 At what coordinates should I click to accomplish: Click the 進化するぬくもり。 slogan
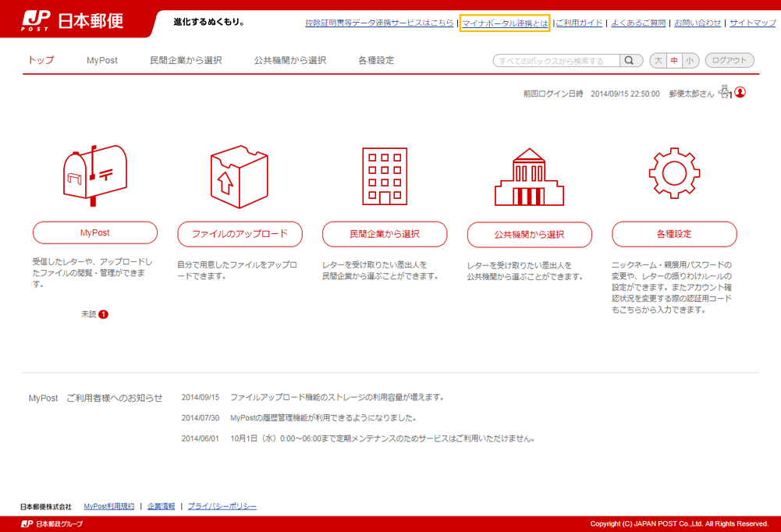208,22
